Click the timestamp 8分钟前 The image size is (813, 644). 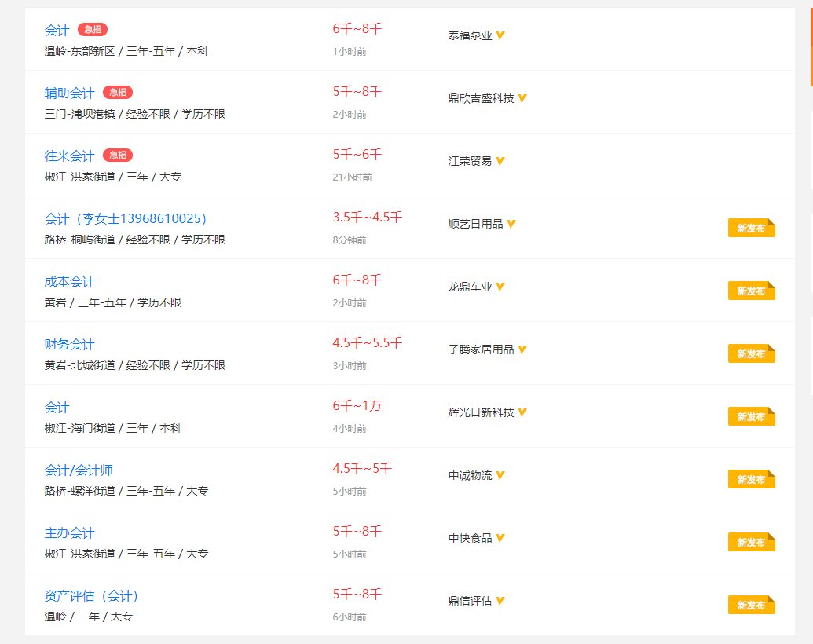pyautogui.click(x=350, y=240)
